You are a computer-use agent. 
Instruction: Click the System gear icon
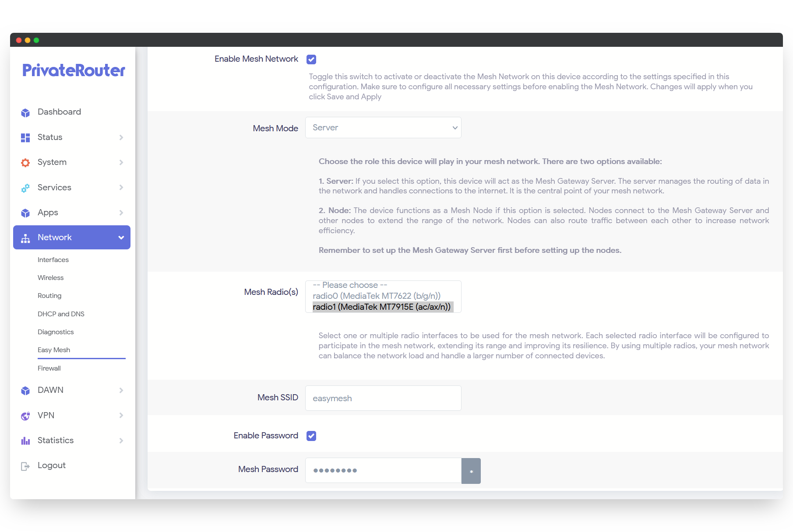pos(25,163)
